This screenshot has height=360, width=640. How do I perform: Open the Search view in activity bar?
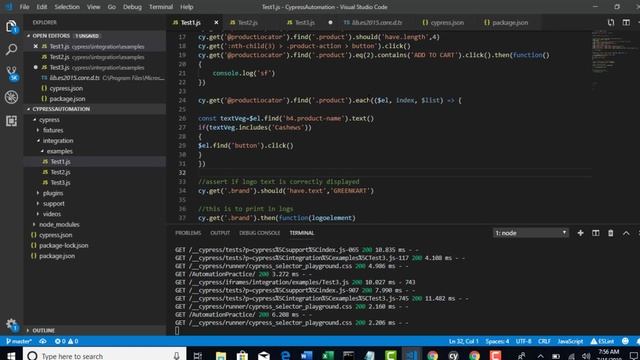[x=11, y=49]
